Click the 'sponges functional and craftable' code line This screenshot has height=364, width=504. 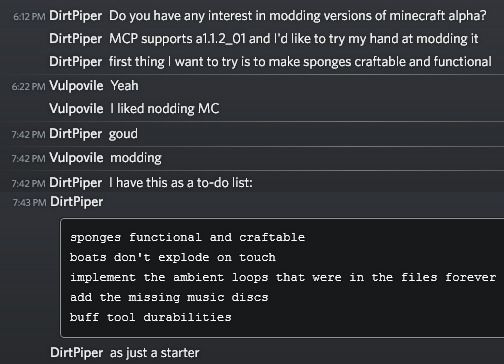click(x=187, y=237)
